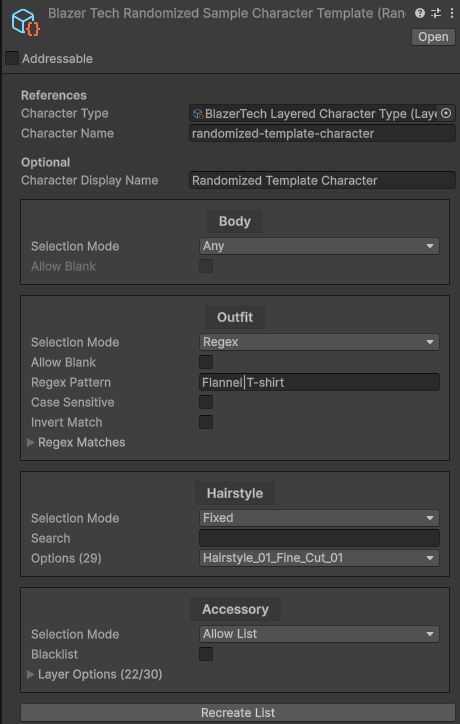Toggle Body Allow Blank checkbox
The height and width of the screenshot is (724, 460).
(x=206, y=266)
